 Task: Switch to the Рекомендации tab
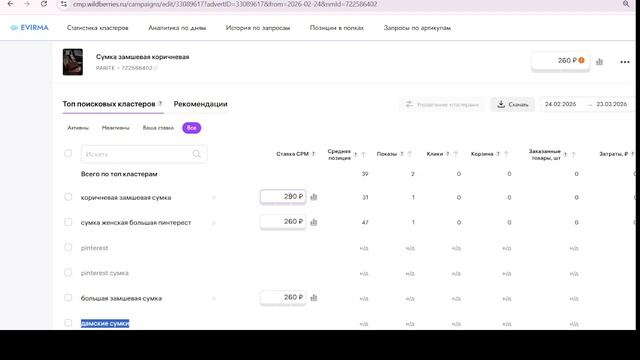pos(200,104)
